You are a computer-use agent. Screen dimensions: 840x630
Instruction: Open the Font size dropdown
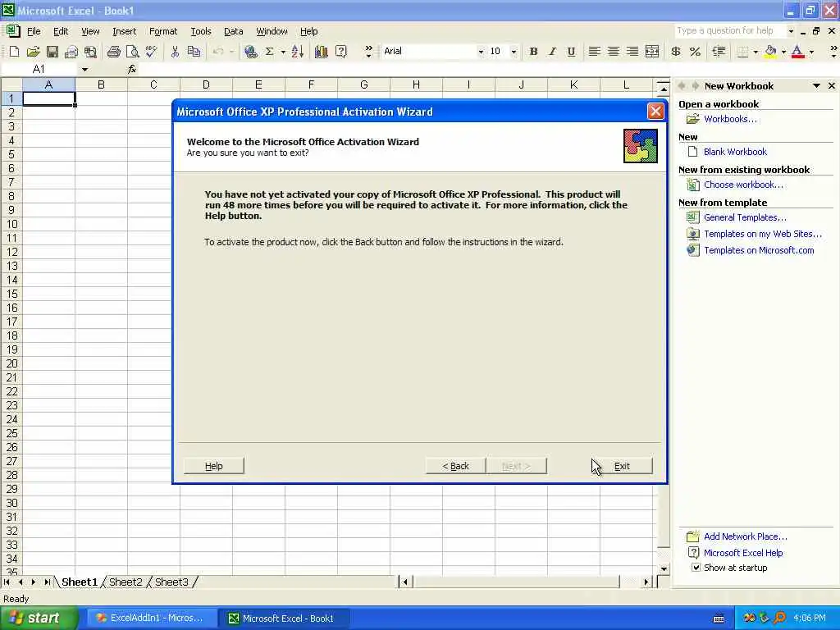pos(514,52)
